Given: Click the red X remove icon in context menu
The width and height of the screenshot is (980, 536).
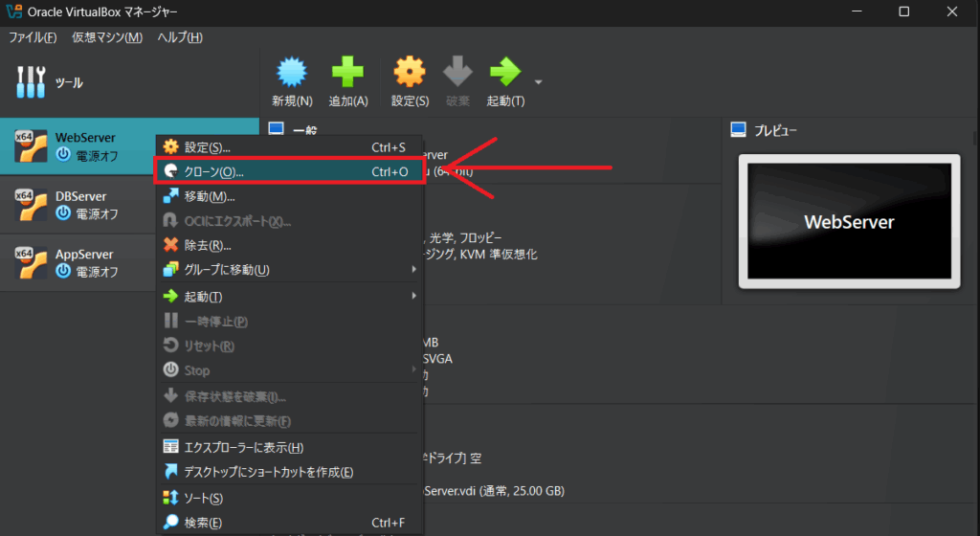Looking at the screenshot, I should [170, 245].
